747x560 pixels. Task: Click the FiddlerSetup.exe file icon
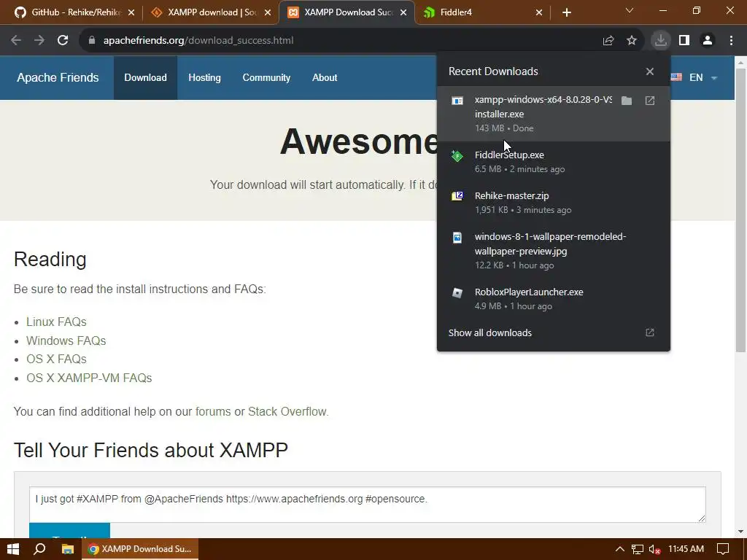pos(457,156)
